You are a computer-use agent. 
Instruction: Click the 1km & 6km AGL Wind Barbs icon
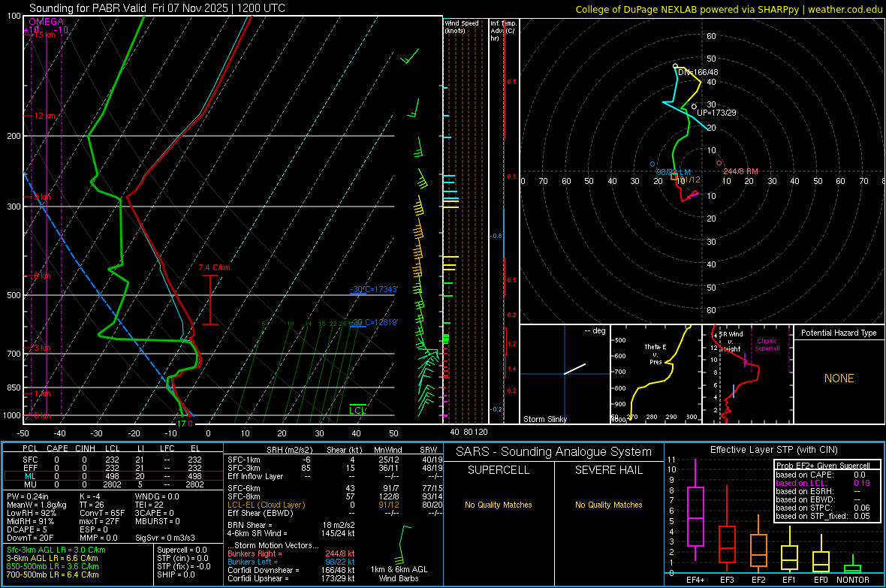pyautogui.click(x=402, y=545)
